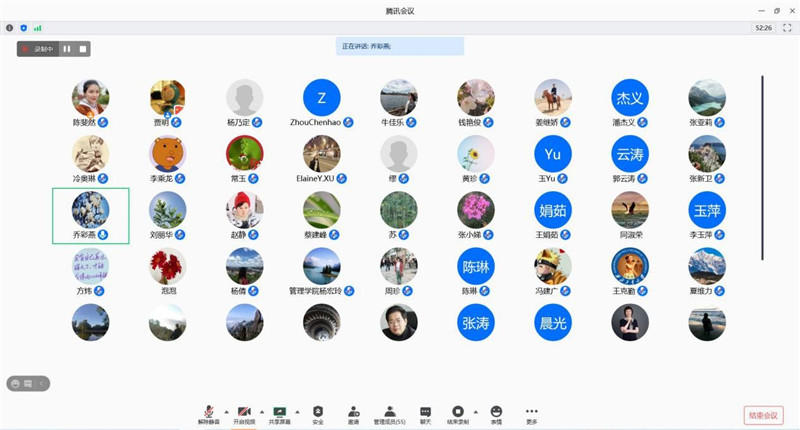Unmute microphone with 解除静音 button
Screen dimensions: 800x430
(x=208, y=413)
